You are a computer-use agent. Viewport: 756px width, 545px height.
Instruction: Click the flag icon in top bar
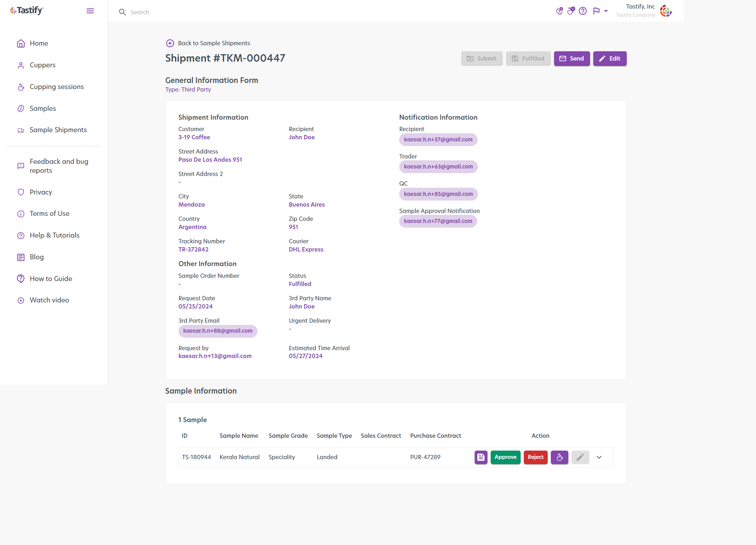point(596,11)
